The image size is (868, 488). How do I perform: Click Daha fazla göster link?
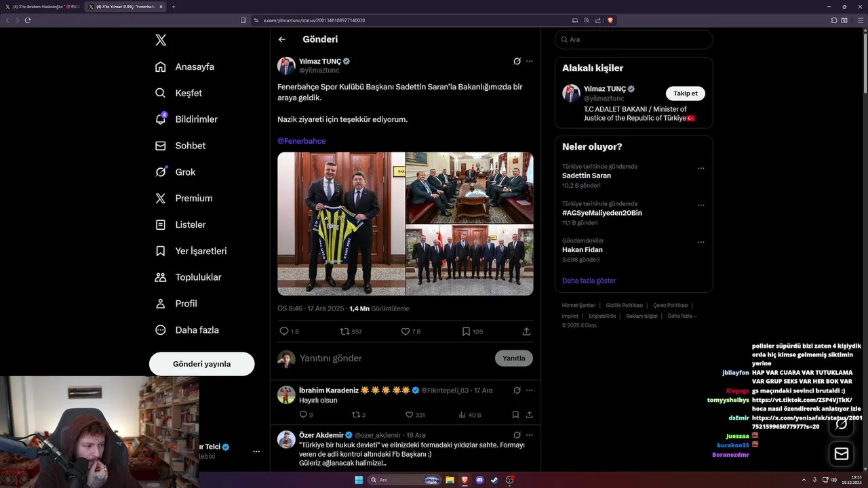[x=589, y=281]
